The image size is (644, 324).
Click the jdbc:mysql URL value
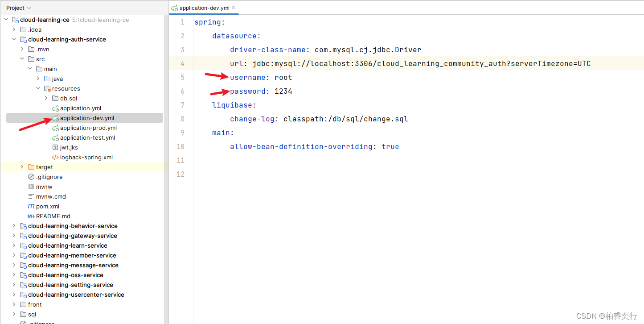coord(422,63)
